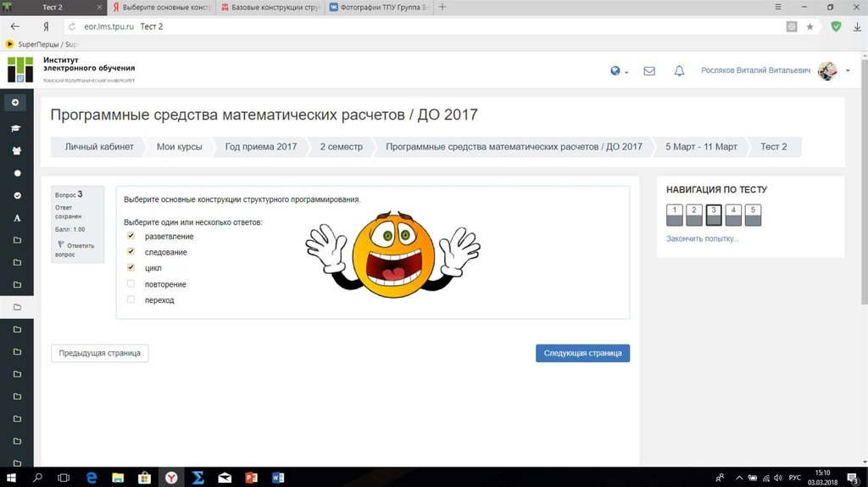
Task: Click Закончить попытку link
Action: pos(702,239)
